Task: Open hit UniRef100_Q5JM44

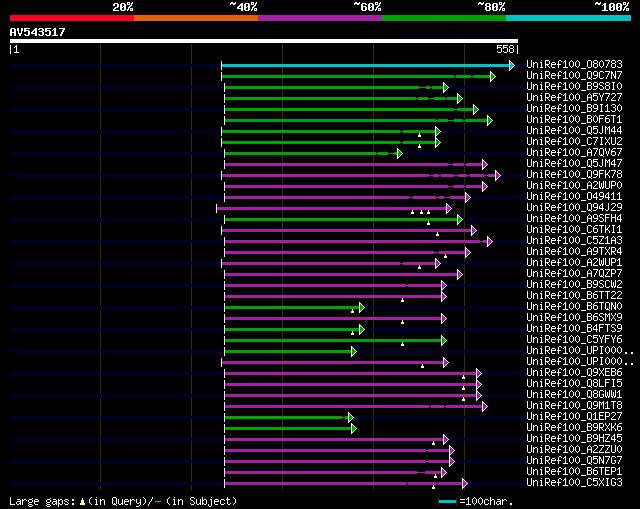Action: [574, 131]
